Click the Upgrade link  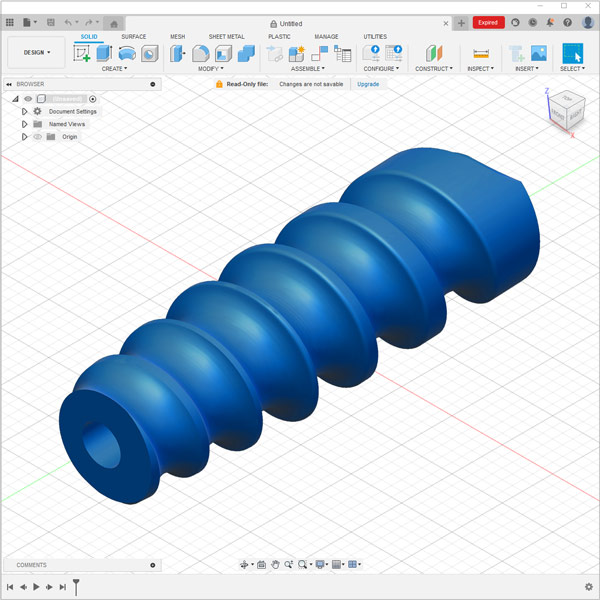(x=368, y=84)
